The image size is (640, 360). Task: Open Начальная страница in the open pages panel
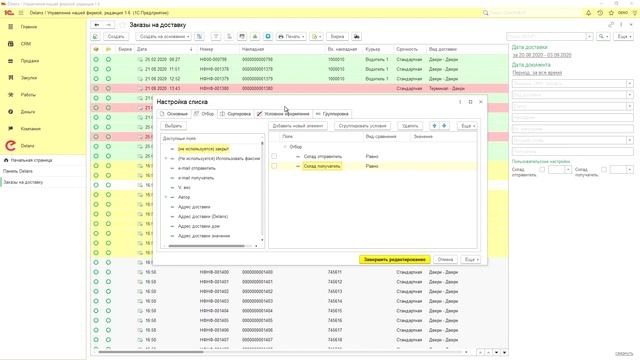pyautogui.click(x=31, y=160)
